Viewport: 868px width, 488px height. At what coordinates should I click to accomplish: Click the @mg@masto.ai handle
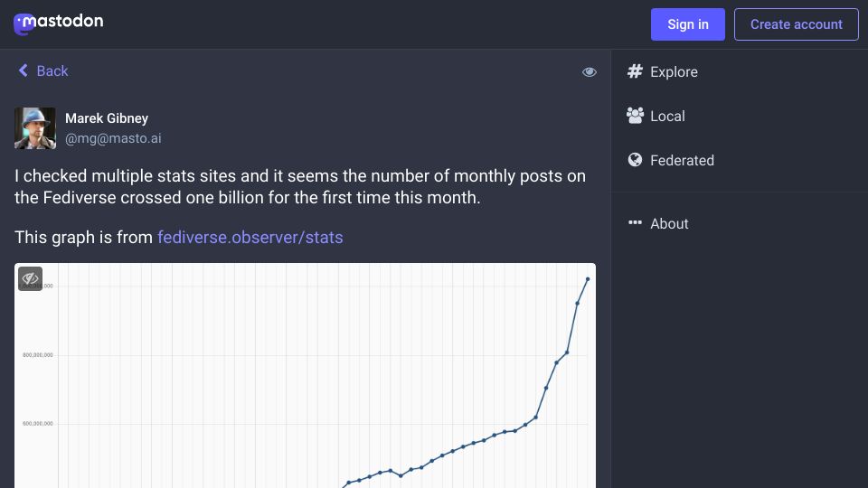(114, 138)
